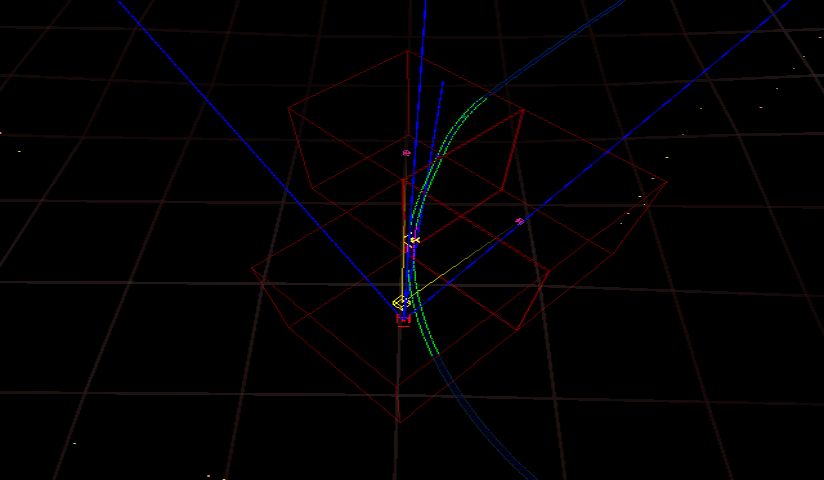Viewport: 824px width, 480px height.
Task: Select the far left corner of red wireframe
Action: tap(252, 269)
